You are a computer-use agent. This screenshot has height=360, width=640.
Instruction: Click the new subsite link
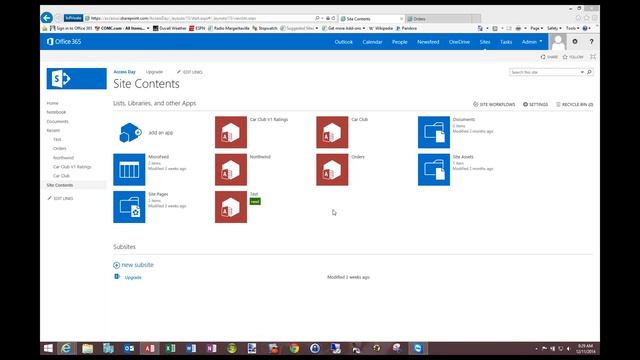(138, 265)
